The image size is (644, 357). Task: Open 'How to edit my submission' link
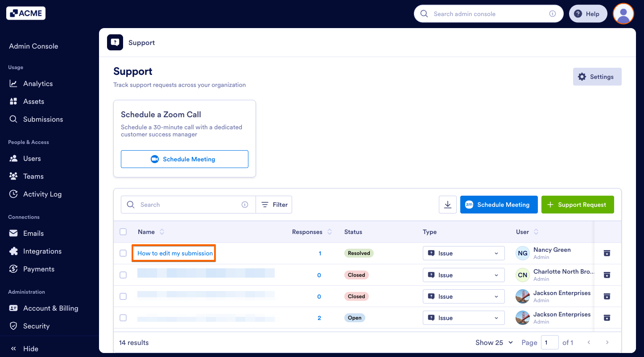pyautogui.click(x=175, y=253)
